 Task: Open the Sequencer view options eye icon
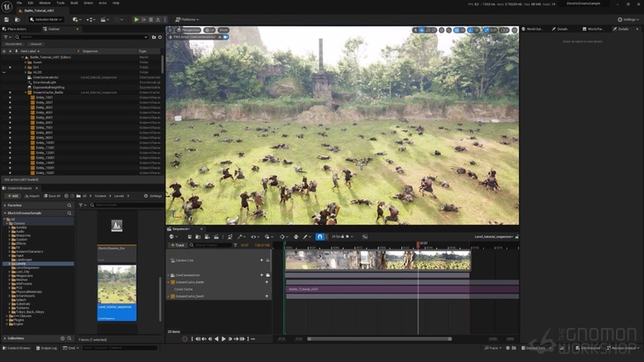tap(254, 236)
